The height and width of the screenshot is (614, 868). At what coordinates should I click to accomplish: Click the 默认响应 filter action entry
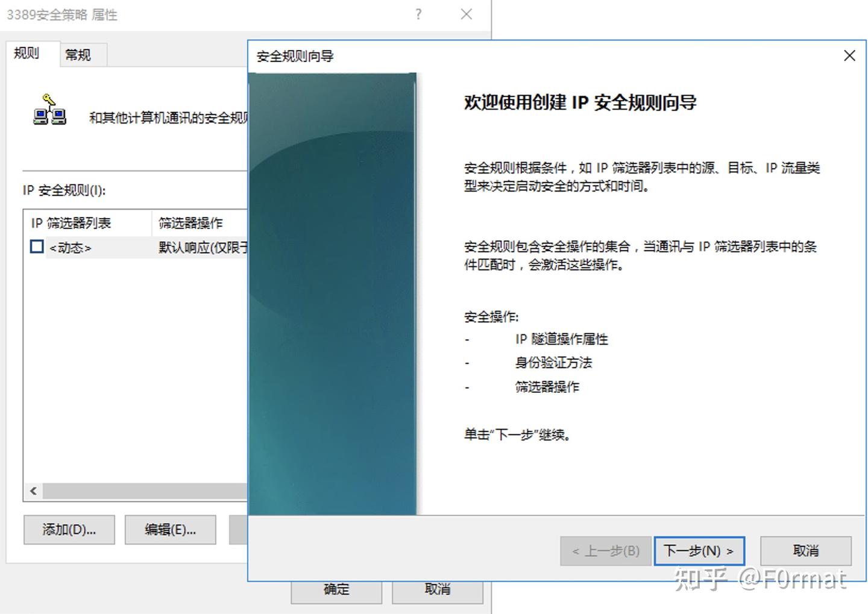point(199,247)
